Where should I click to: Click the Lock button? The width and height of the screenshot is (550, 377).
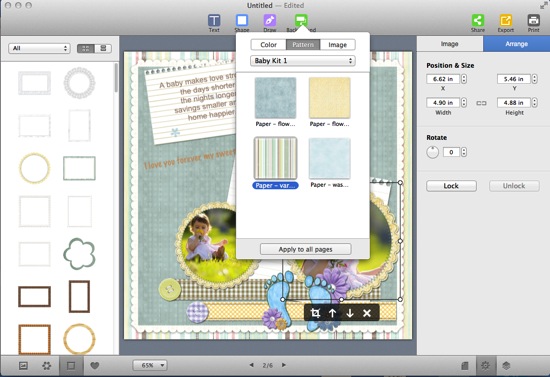[451, 186]
